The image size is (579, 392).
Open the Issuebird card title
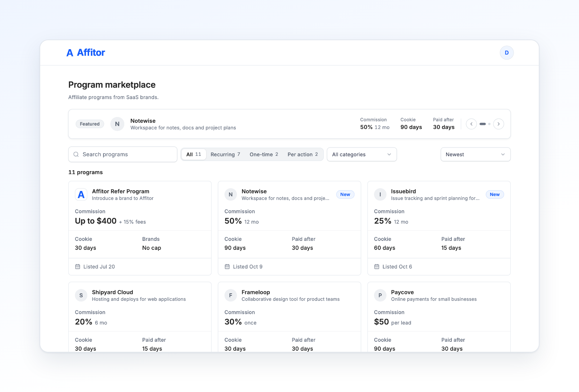click(x=403, y=191)
